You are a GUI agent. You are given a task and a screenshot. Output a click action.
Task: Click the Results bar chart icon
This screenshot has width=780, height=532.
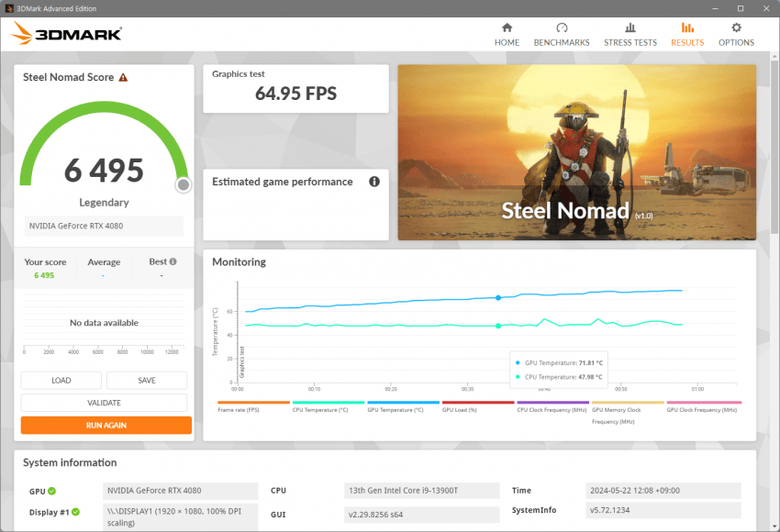pyautogui.click(x=687, y=28)
